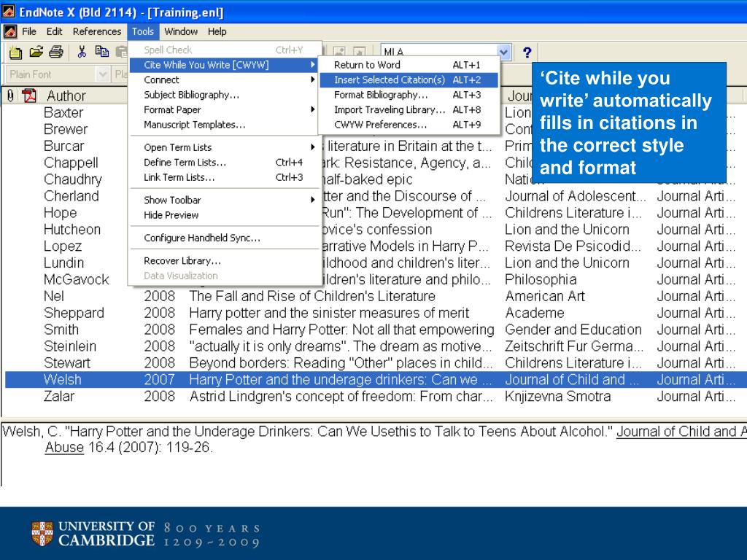Select the Burcar author entry

(64, 146)
